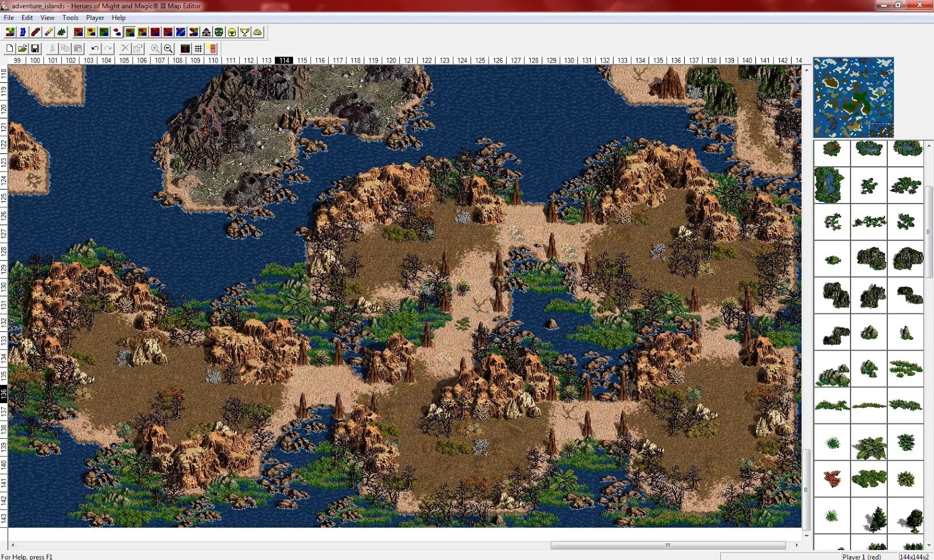Paste object from clipboard
934x560 pixels.
[x=78, y=48]
